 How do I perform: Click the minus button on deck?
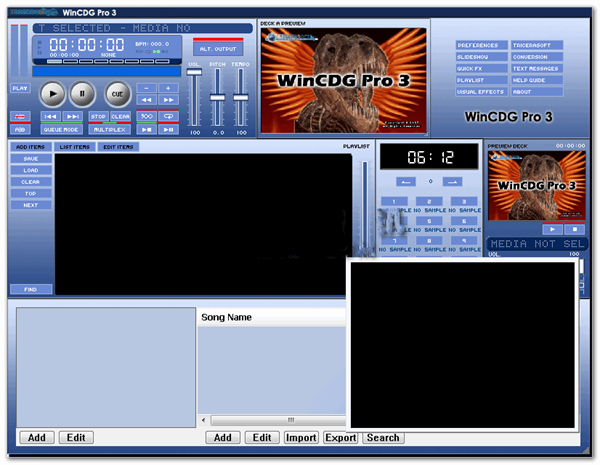coord(146,88)
